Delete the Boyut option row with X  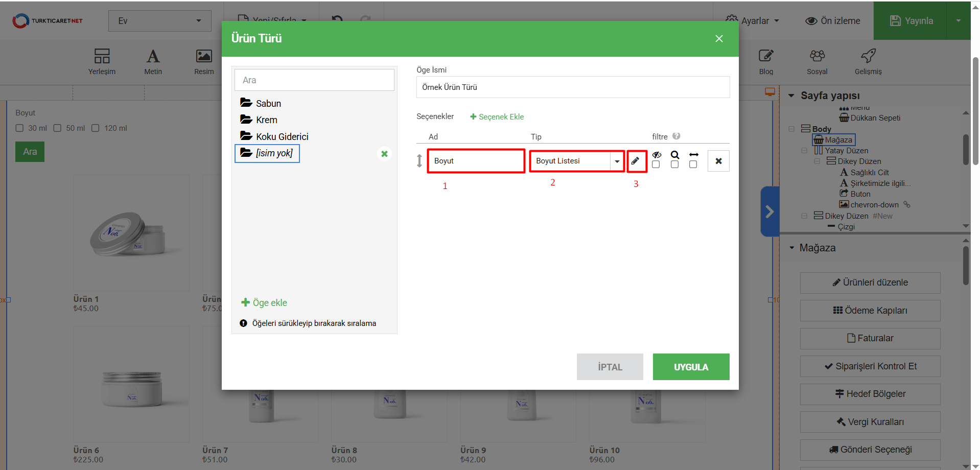[x=718, y=161]
